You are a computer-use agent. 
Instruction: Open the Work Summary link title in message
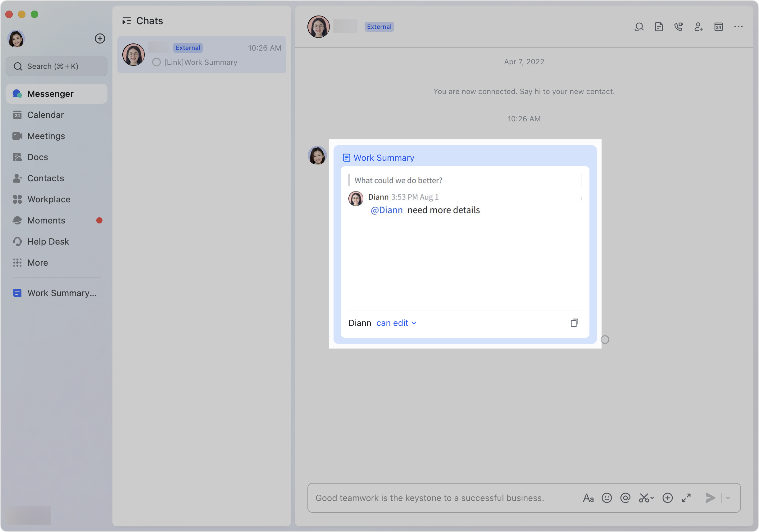384,158
